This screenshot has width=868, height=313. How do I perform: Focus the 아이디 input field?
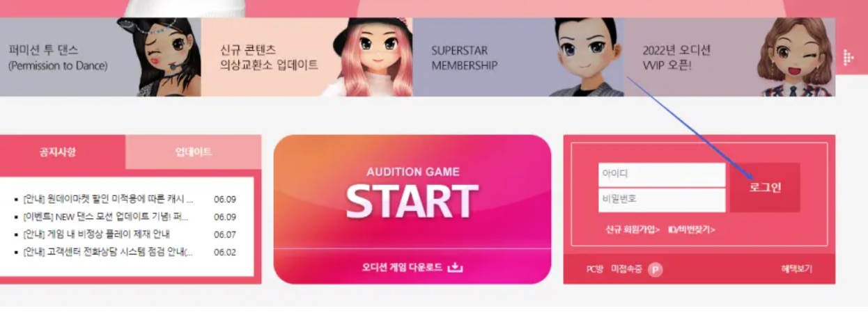(662, 175)
